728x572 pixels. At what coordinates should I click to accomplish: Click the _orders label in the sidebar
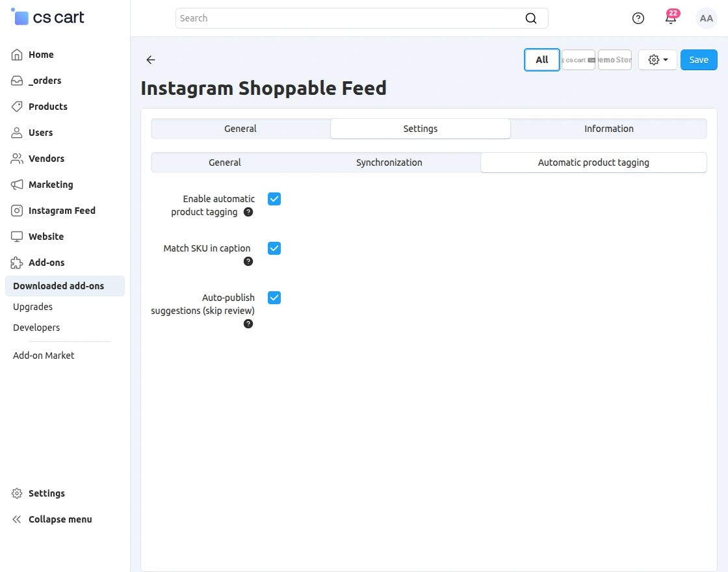45,81
